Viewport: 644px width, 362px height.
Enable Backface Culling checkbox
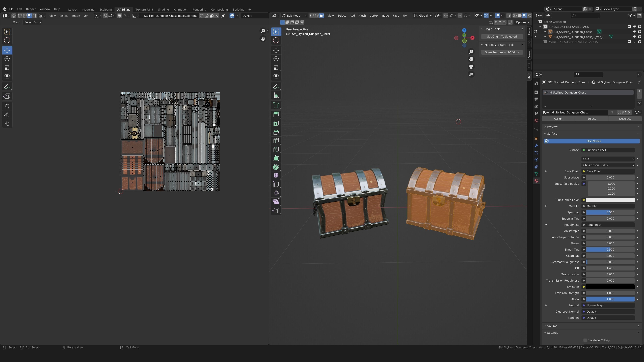pyautogui.click(x=585, y=340)
